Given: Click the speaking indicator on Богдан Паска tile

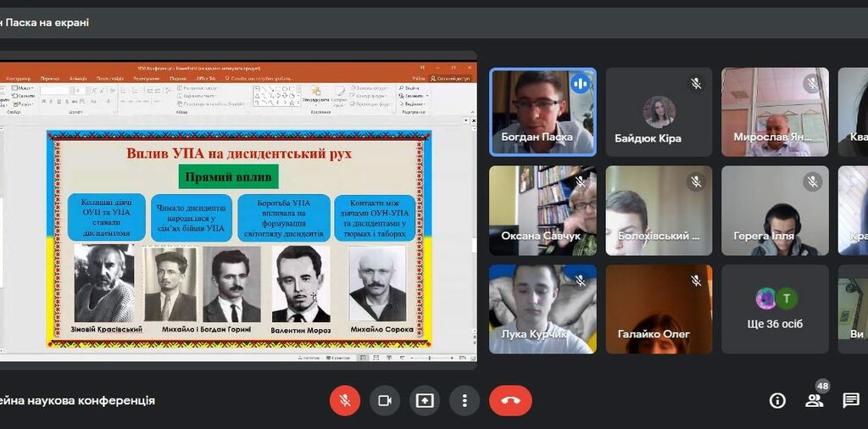Looking at the screenshot, I should pyautogui.click(x=581, y=83).
